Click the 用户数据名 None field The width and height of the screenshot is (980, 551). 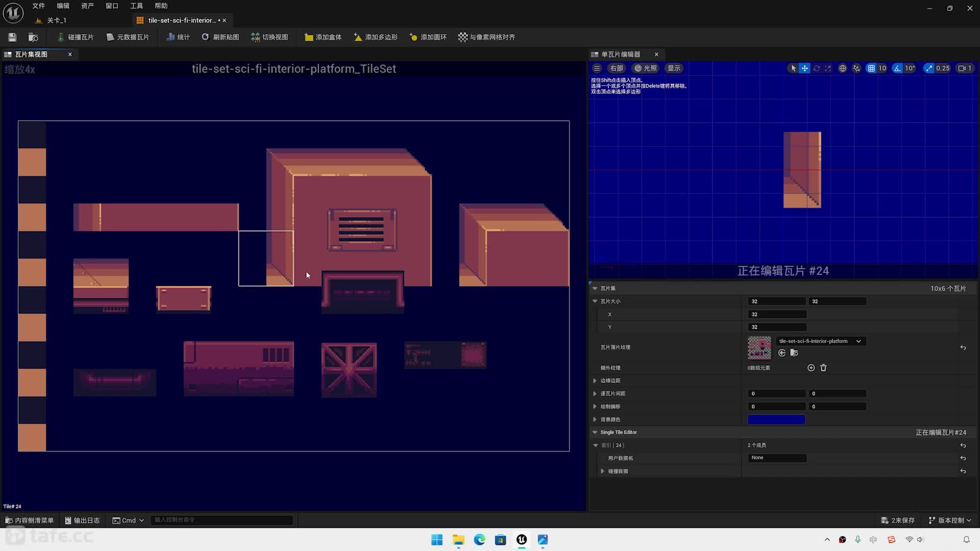coord(777,458)
